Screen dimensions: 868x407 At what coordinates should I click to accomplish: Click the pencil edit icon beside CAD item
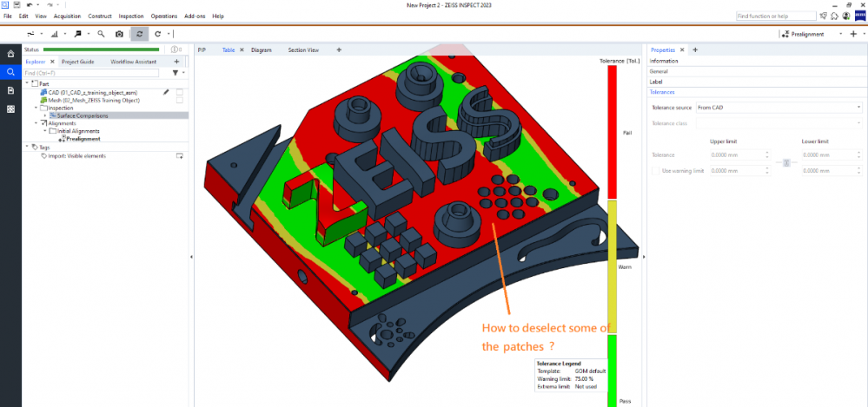click(166, 91)
